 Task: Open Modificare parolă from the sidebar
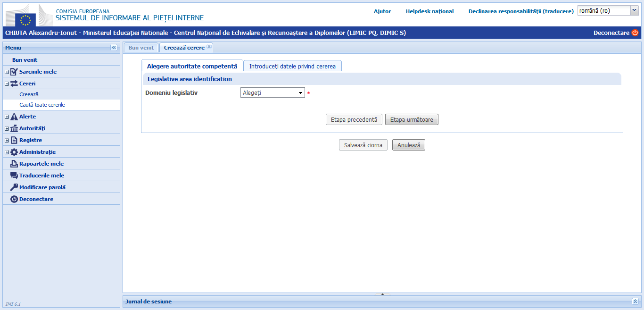pos(42,187)
